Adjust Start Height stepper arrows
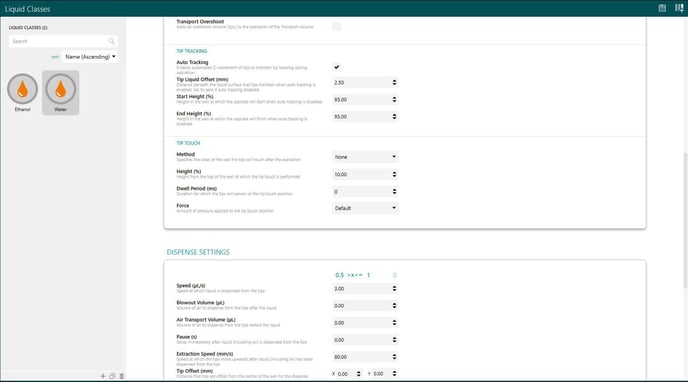This screenshot has height=382, width=688. (x=394, y=100)
